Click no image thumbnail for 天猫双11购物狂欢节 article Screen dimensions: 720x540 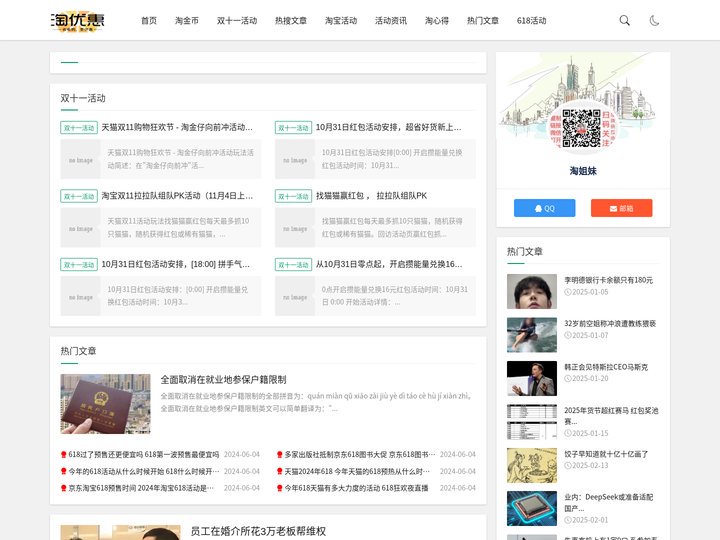pyautogui.click(x=80, y=159)
